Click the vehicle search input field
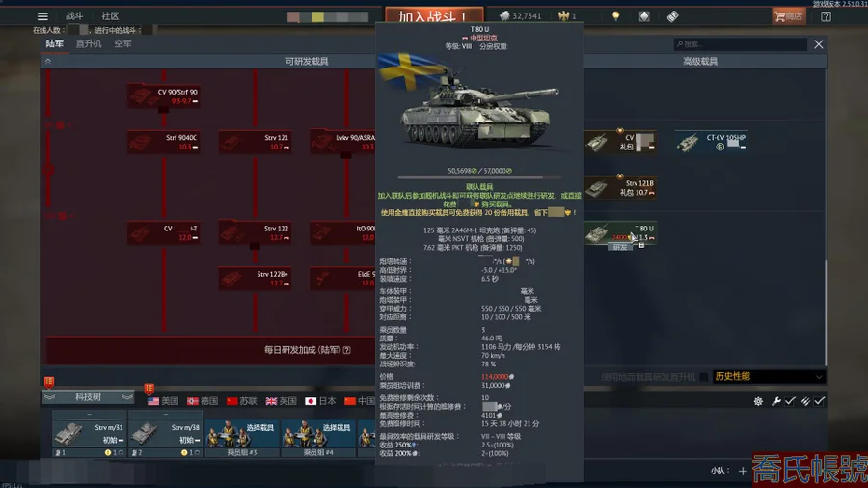The width and height of the screenshot is (868, 488). click(743, 44)
